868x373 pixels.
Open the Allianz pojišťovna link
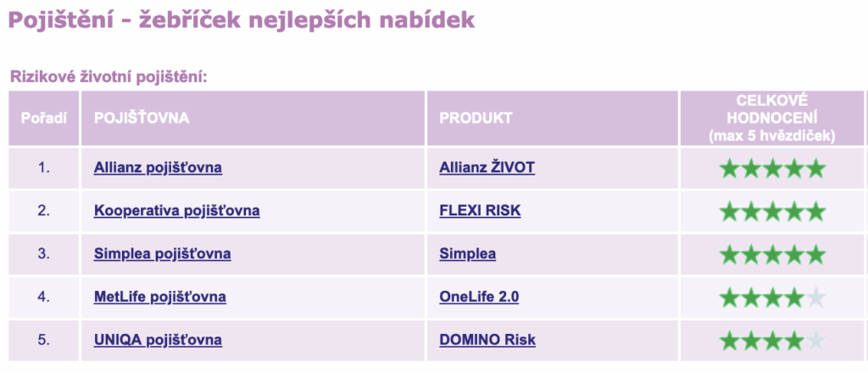[x=158, y=168]
